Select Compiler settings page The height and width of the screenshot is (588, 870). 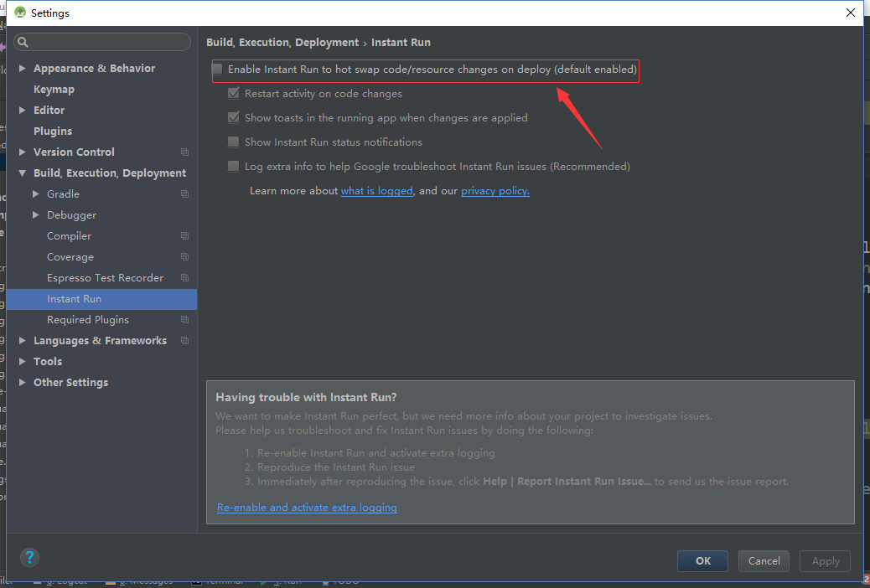pos(69,235)
